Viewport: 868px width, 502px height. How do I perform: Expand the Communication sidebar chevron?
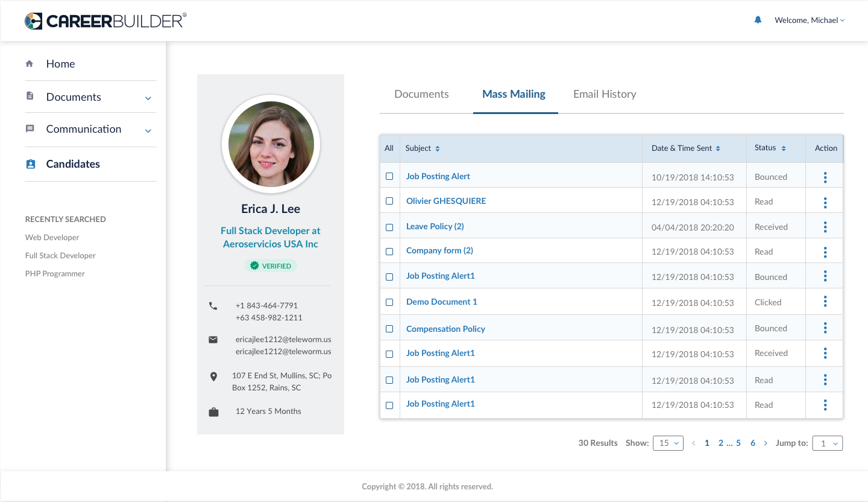pos(148,130)
